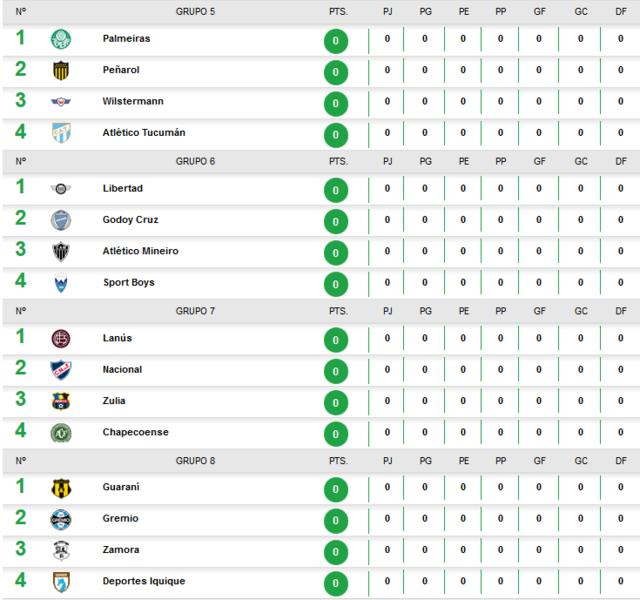Open the Godoy Cruz round badge

[61, 220]
